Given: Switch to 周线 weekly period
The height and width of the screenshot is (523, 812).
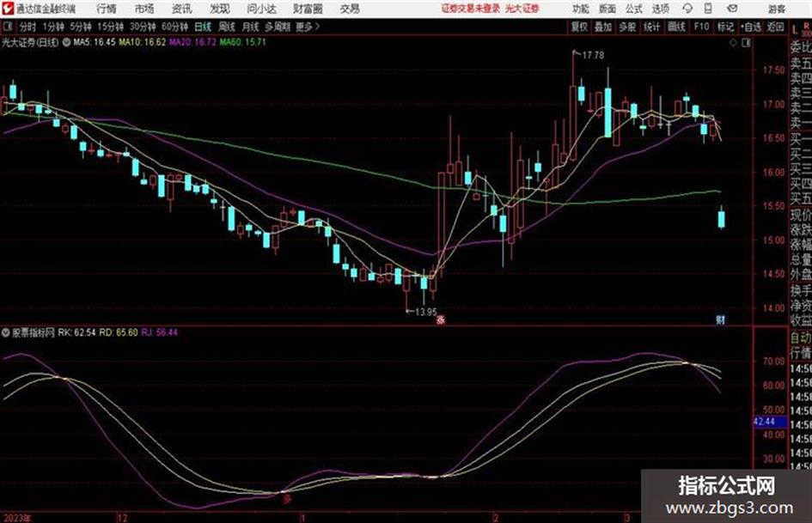Looking at the screenshot, I should coord(227,27).
